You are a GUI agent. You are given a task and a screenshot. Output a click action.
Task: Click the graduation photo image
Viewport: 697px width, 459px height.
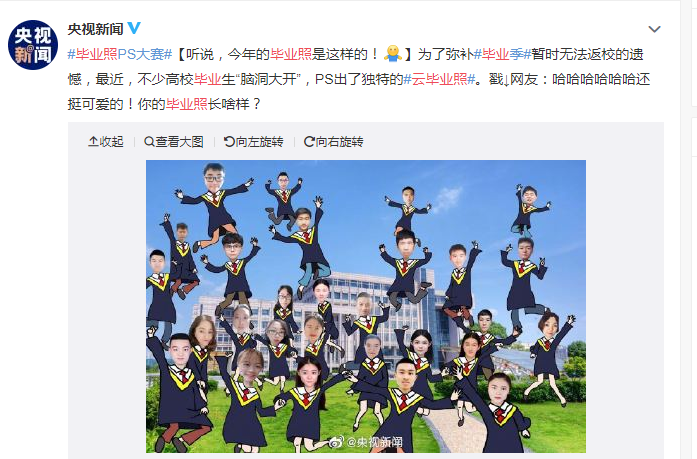pos(366,306)
